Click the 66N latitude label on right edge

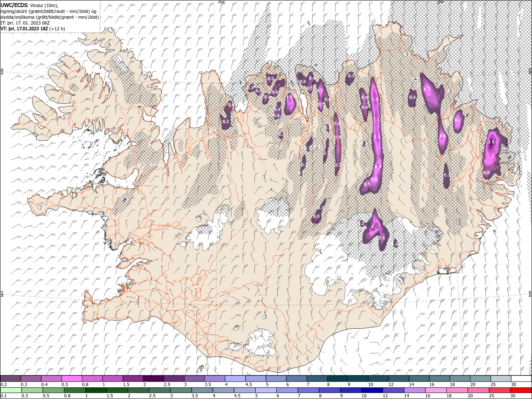[530, 71]
